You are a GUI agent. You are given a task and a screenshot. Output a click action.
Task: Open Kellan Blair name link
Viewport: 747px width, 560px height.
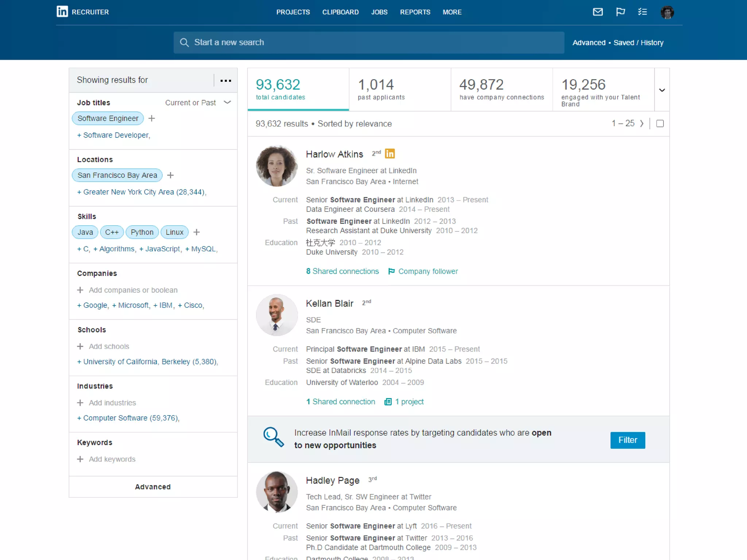coord(330,303)
